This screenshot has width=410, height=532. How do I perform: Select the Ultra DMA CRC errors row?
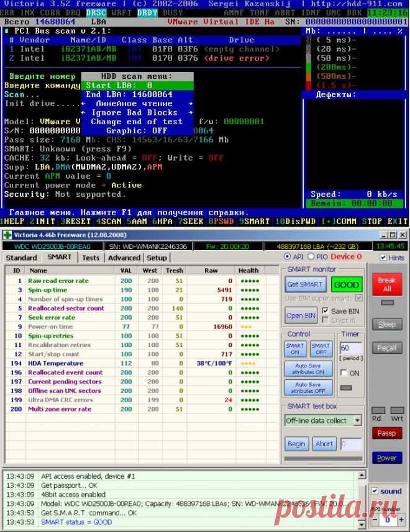(142, 400)
